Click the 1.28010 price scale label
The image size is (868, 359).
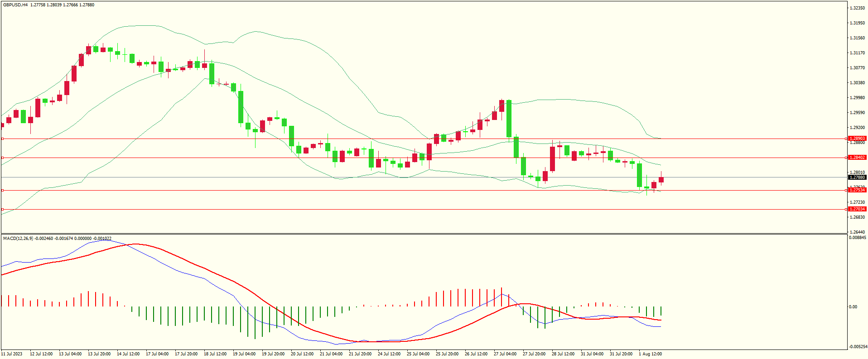click(x=857, y=172)
